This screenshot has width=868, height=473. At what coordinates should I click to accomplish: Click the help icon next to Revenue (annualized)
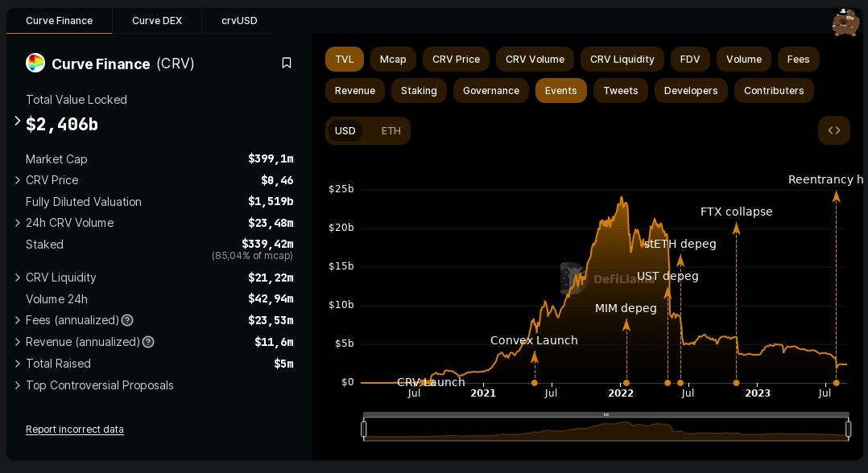pos(148,342)
